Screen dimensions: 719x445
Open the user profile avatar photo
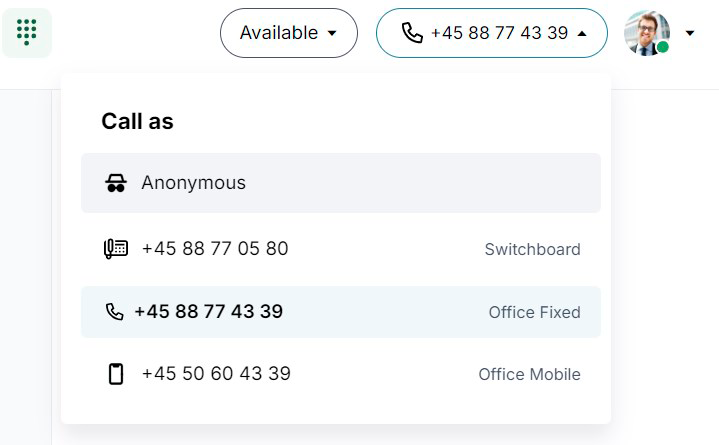[647, 33]
